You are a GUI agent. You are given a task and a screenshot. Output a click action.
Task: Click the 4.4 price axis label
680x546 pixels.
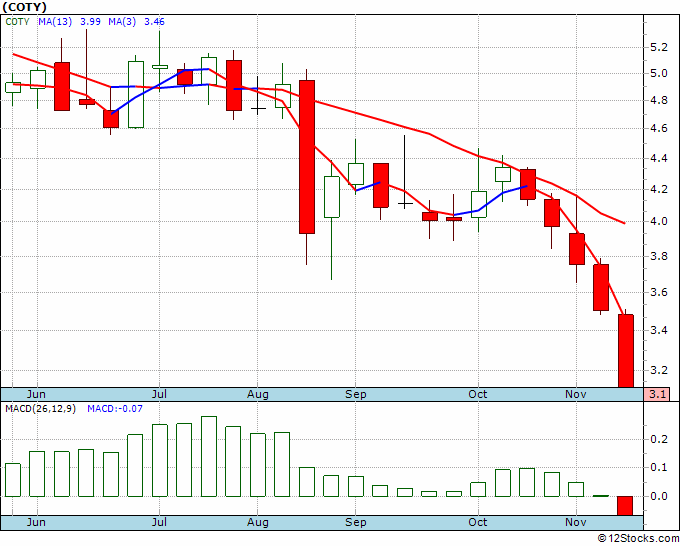pyautogui.click(x=659, y=159)
